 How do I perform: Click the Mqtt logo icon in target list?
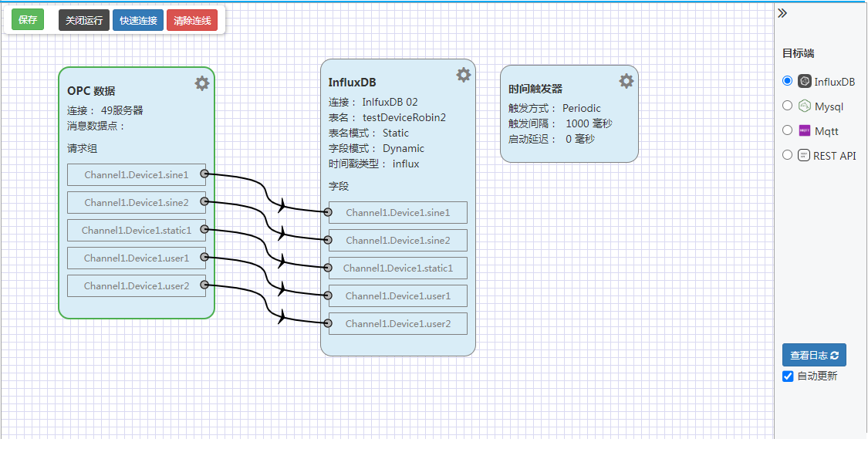point(805,131)
